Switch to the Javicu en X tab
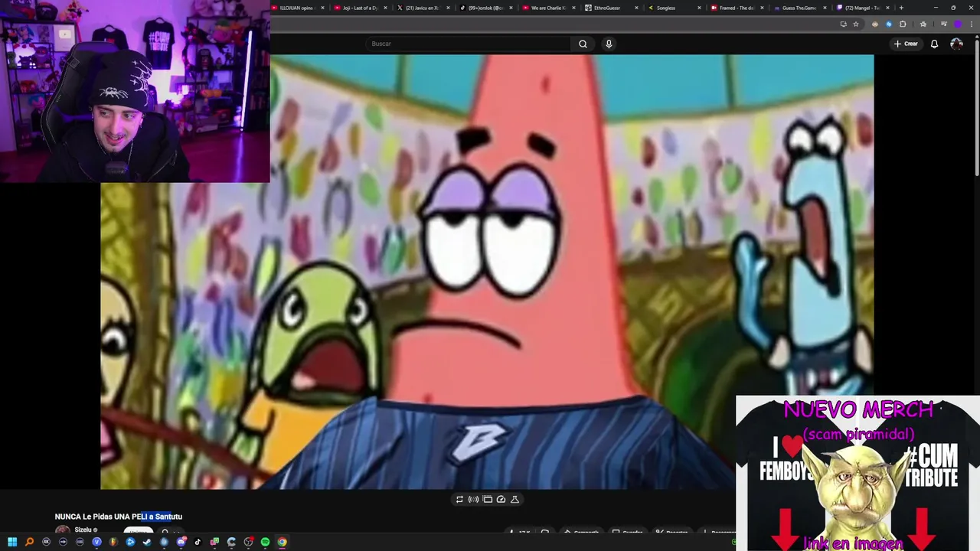The height and width of the screenshot is (551, 980). coord(423,8)
